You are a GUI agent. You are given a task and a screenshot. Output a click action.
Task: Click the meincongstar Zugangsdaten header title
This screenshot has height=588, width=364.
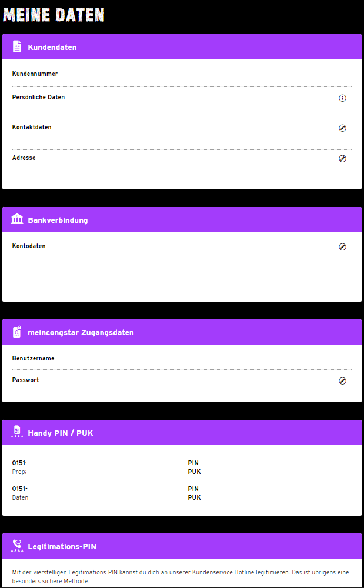81,333
